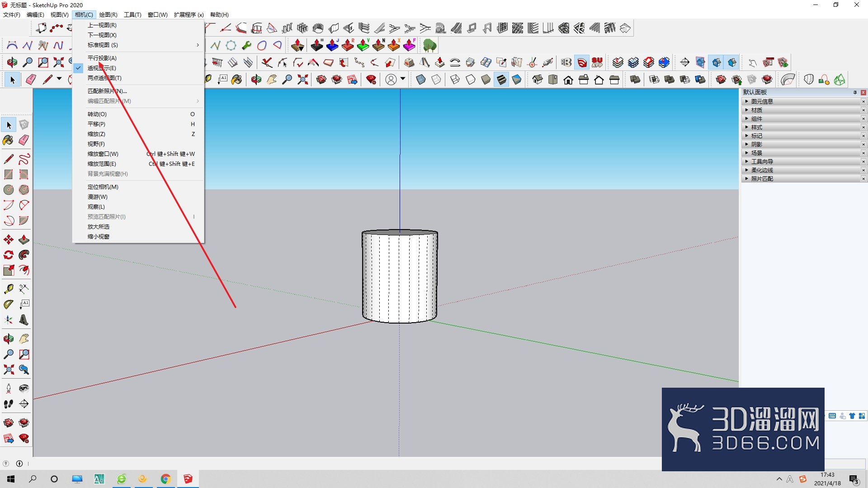
Task: Click the taskbar search icon
Action: click(x=33, y=479)
